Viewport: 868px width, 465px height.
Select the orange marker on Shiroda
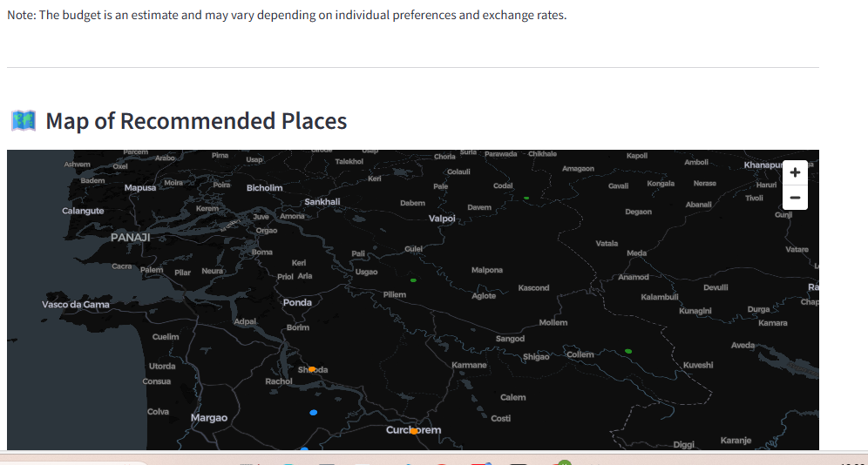pos(312,369)
